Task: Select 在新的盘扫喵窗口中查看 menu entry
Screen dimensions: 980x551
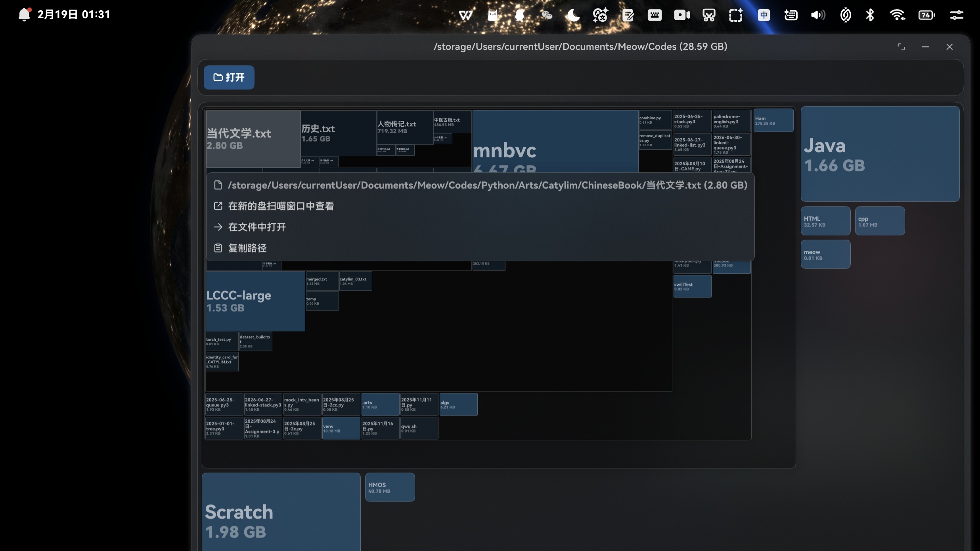Action: pos(281,206)
